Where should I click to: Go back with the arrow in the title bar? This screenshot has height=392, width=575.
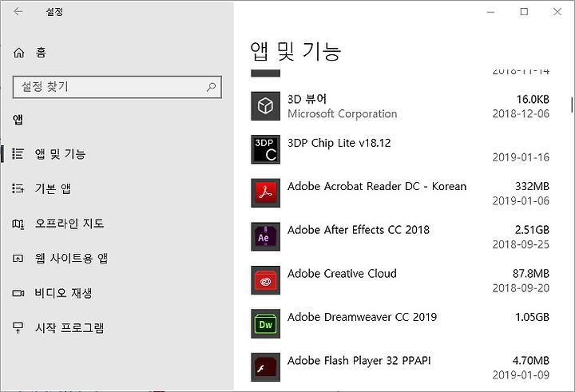[18, 12]
